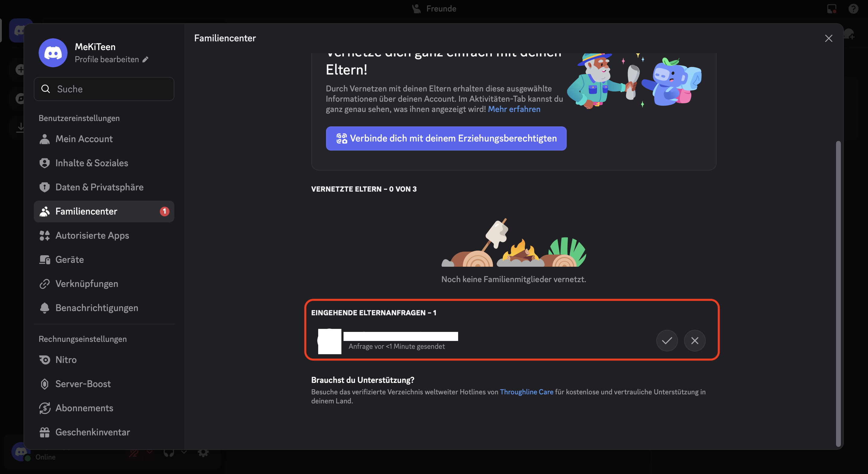The height and width of the screenshot is (474, 868).
Task: Click the vertical scrollbar of settings page
Action: pos(838,293)
